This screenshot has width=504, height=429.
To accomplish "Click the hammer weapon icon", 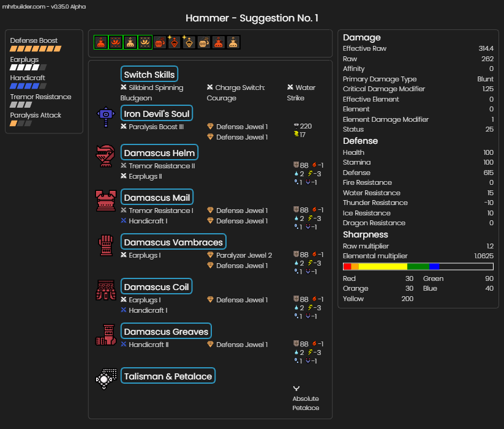I will pos(106,117).
